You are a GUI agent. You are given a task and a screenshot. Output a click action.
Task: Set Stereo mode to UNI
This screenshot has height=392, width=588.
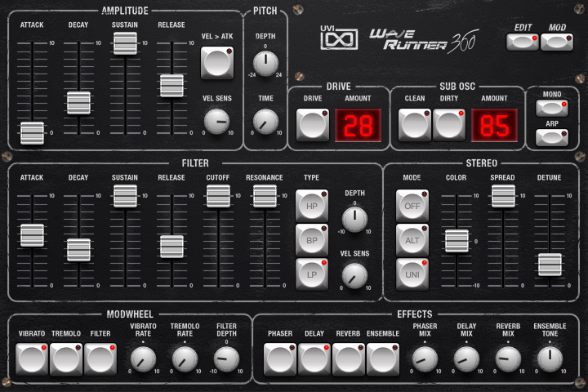coord(412,274)
